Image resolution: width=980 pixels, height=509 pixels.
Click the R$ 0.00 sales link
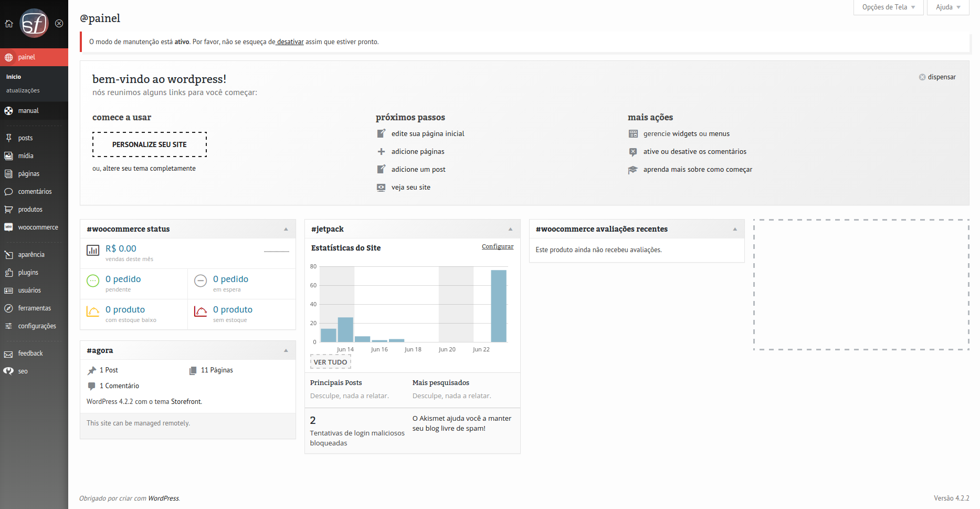121,248
